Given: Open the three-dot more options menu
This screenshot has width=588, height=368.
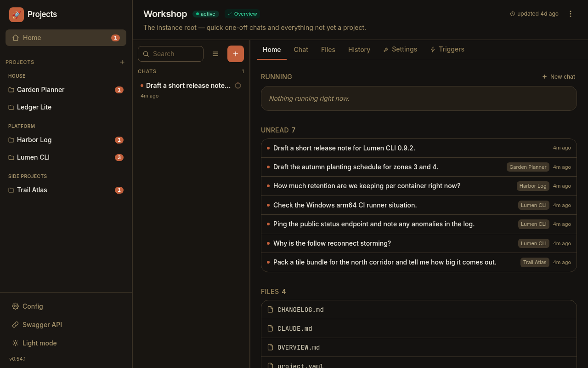Looking at the screenshot, I should click(571, 14).
